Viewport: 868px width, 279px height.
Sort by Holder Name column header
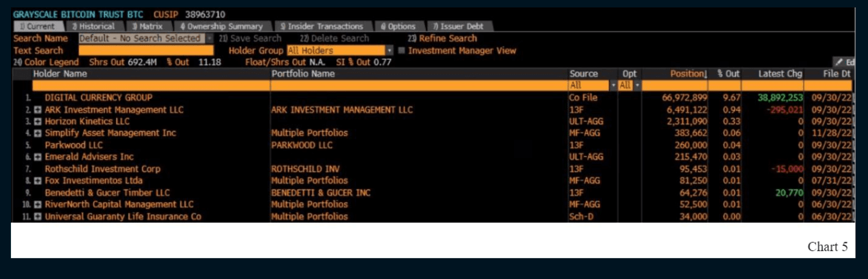(60, 74)
